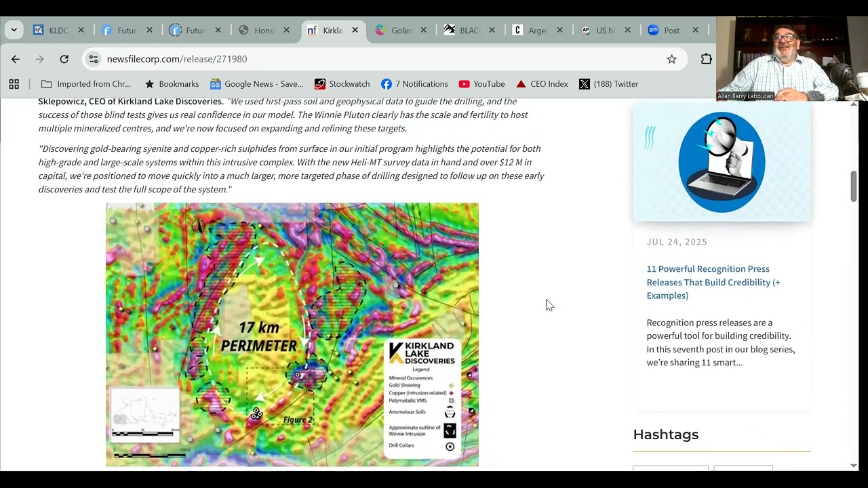Open the 11 Powerful Recognition Press Releases article
The image size is (868, 488).
tap(713, 282)
